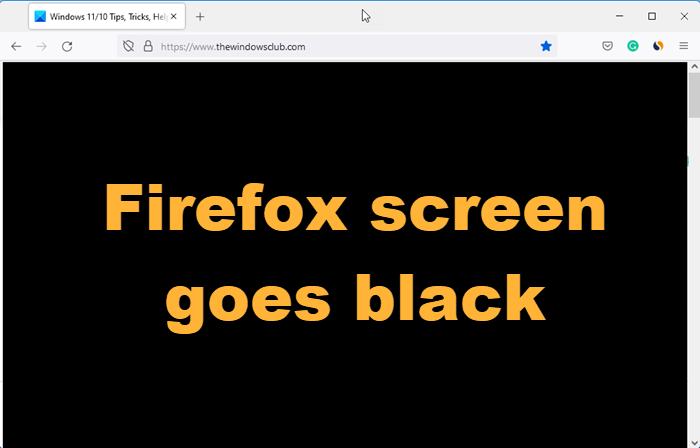700x448 pixels.
Task: Focus the thewindowsclub.com address bar
Action: 337,46
